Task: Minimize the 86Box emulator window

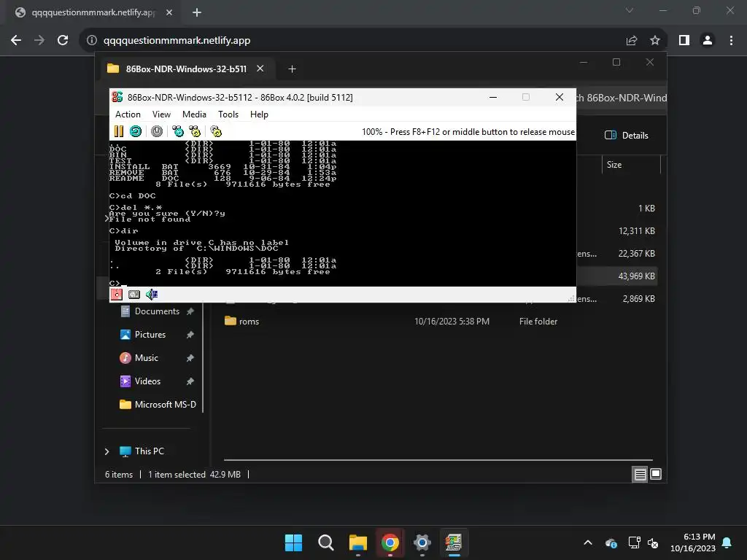Action: point(493,97)
